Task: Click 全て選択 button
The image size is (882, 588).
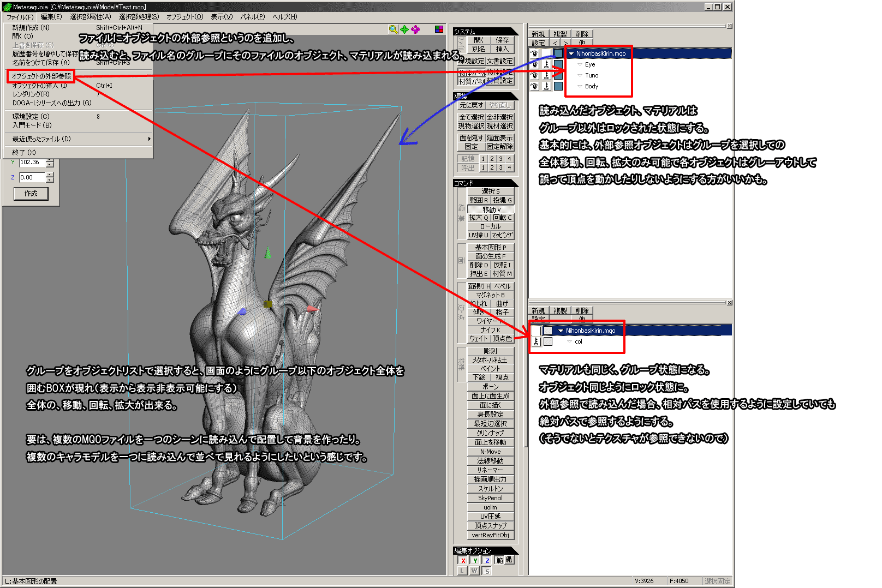Action: pyautogui.click(x=471, y=117)
